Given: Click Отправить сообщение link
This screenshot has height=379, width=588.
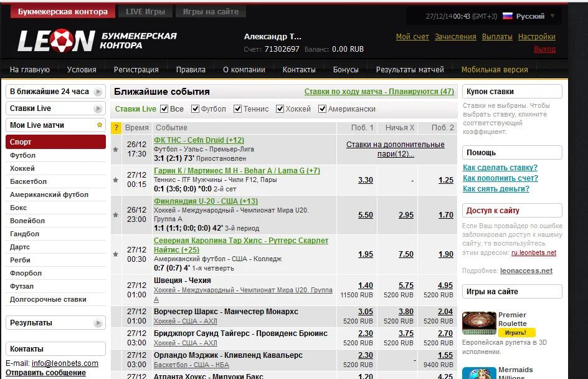Looking at the screenshot, I should point(45,373).
